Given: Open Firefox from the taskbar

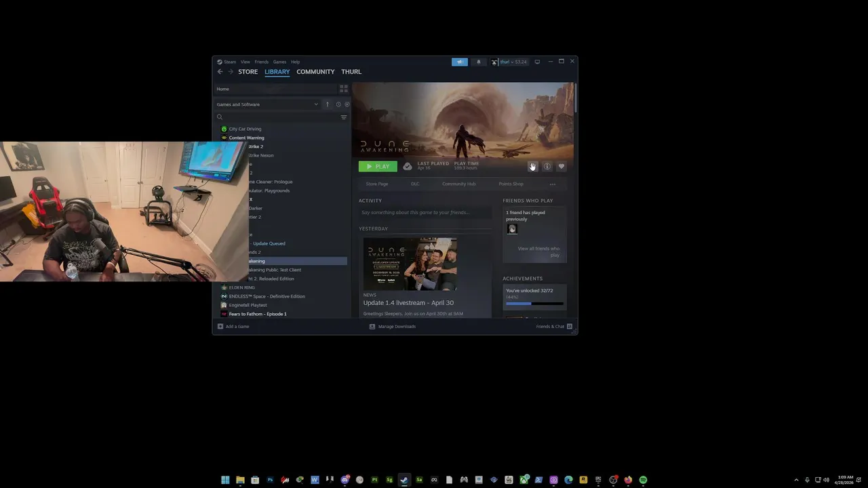Looking at the screenshot, I should (628, 480).
